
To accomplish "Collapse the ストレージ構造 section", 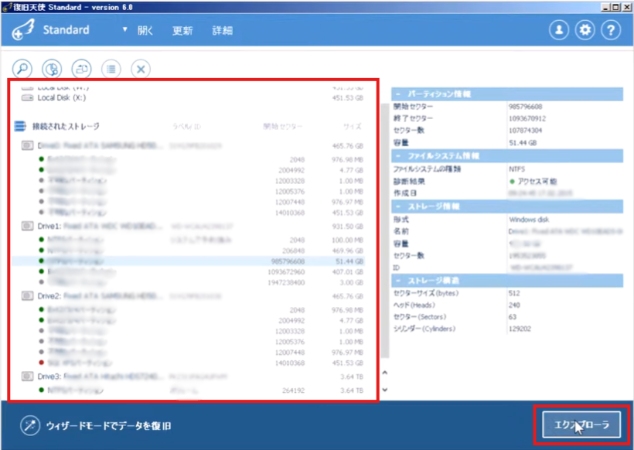I will pos(398,281).
